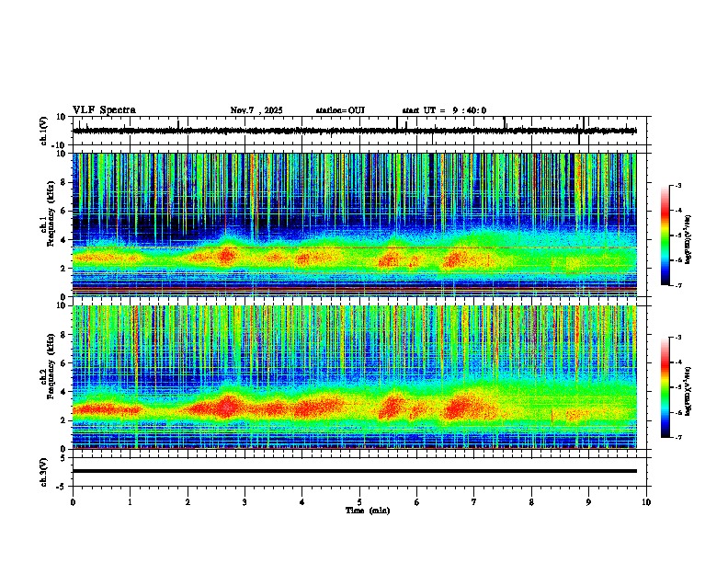Click the "-5" tick on ch.3(V) axis

[62, 487]
